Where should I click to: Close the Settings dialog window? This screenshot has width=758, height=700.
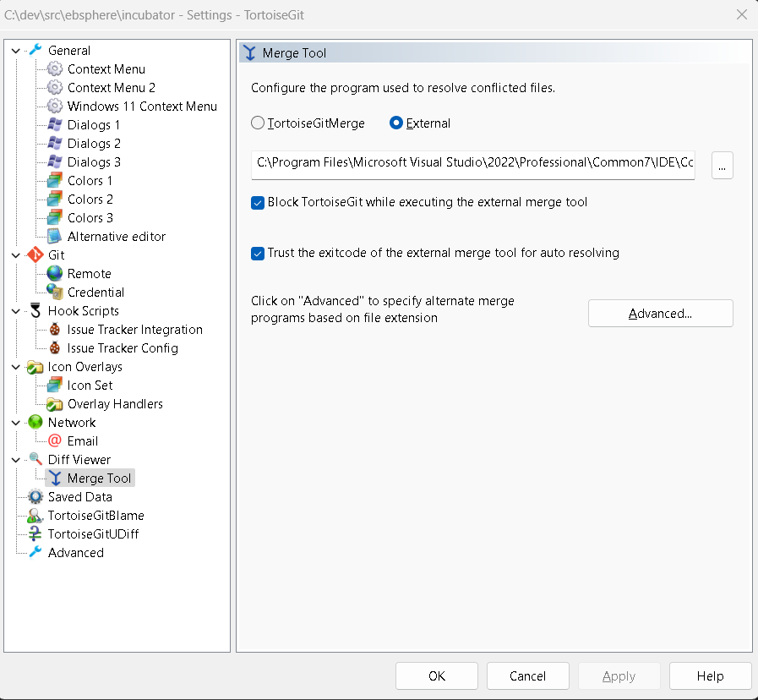[x=742, y=14]
